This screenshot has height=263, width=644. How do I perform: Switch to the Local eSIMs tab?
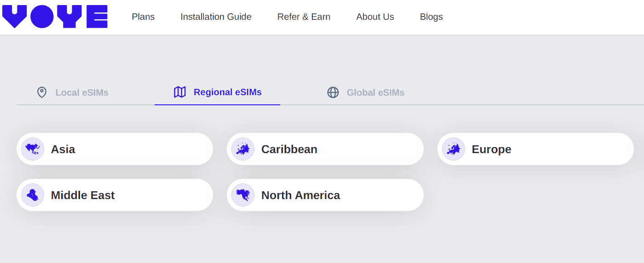tap(82, 92)
